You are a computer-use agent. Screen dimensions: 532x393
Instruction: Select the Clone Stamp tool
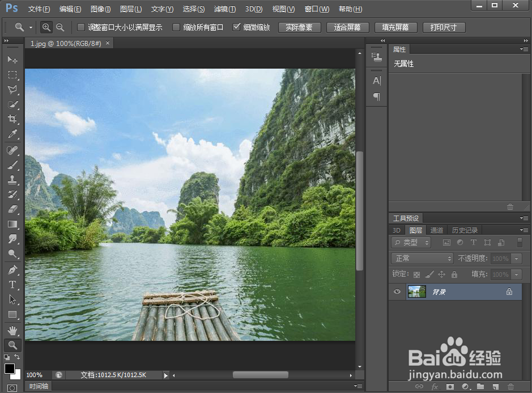point(12,180)
